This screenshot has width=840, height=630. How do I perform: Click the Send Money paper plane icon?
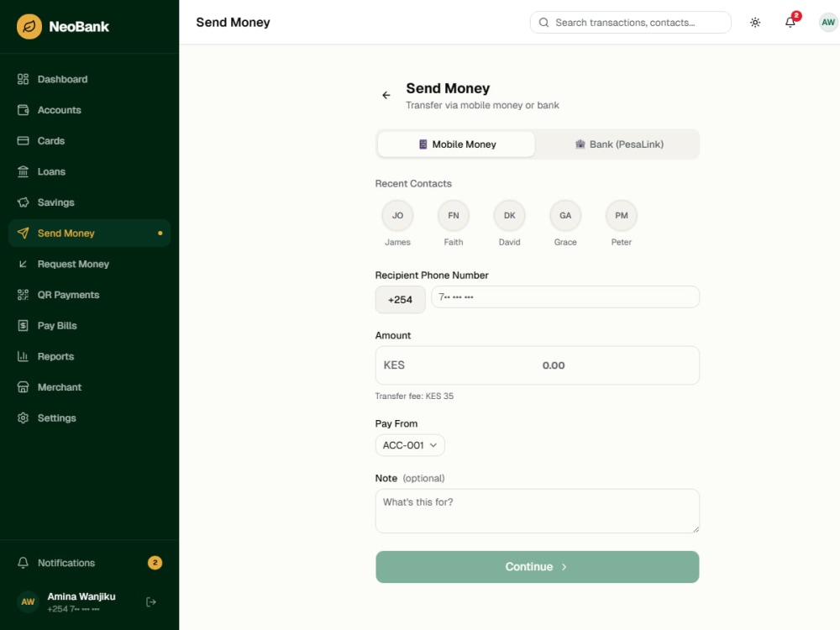[x=23, y=233]
